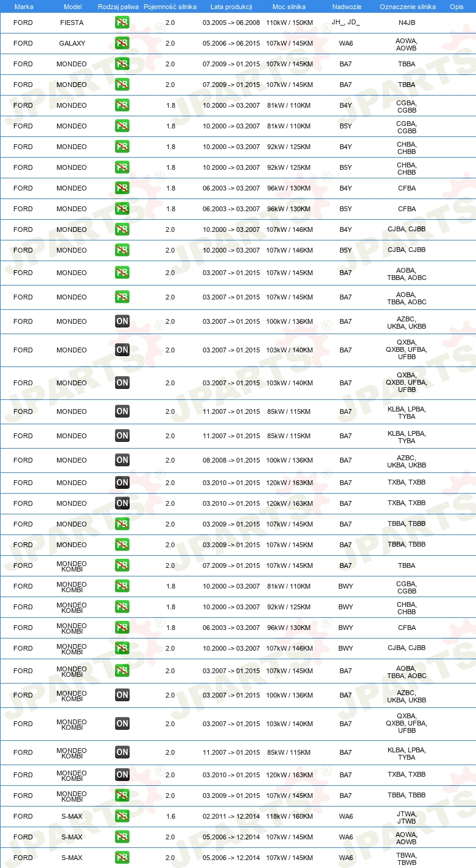Click BWY body in MONDEO KOMBI 81kW row
The width and height of the screenshot is (476, 868).
pos(346,586)
